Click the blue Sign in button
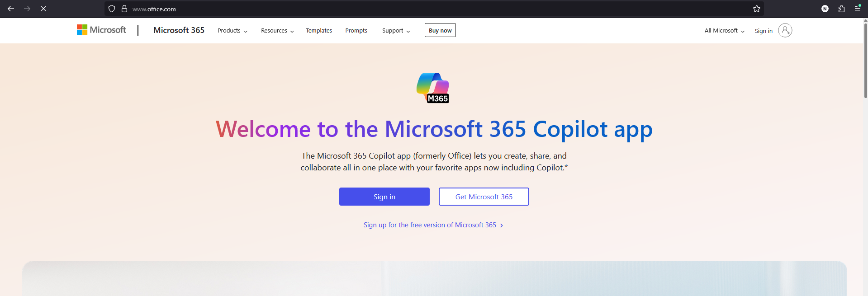Screen dimensions: 868x296 [384, 197]
